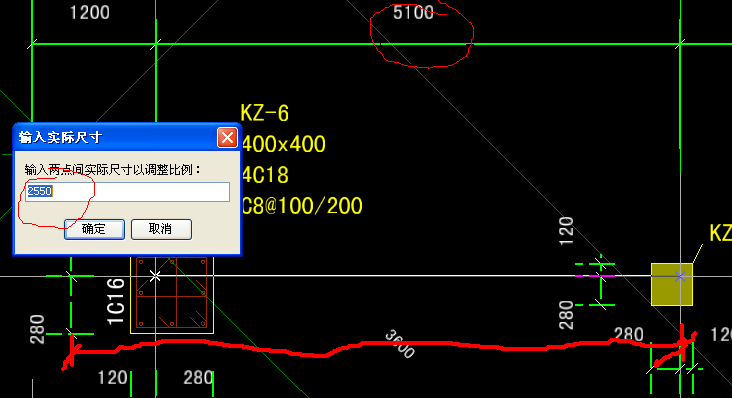Click the dialog title 输入实际尺寸

click(x=60, y=138)
